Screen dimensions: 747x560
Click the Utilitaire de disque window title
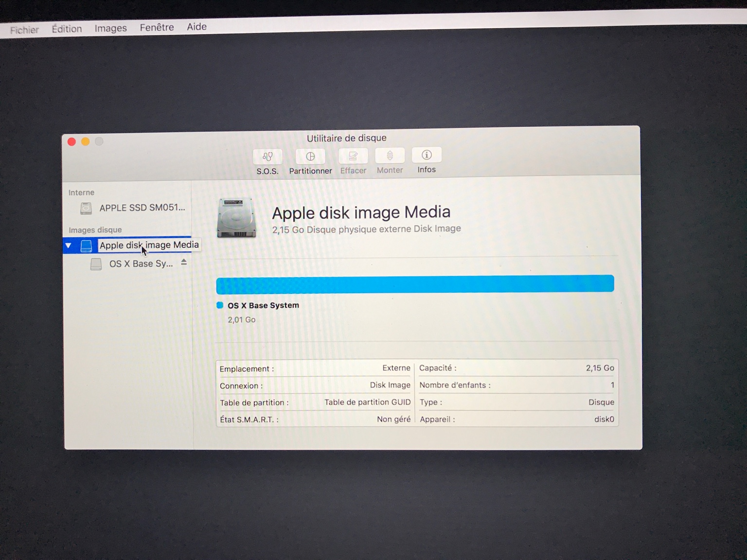pos(346,138)
